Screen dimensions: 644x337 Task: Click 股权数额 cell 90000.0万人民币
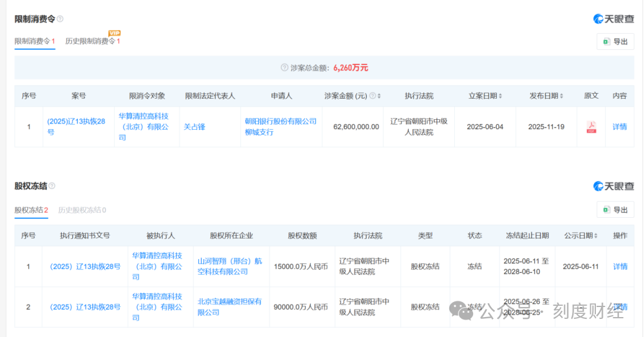301,307
